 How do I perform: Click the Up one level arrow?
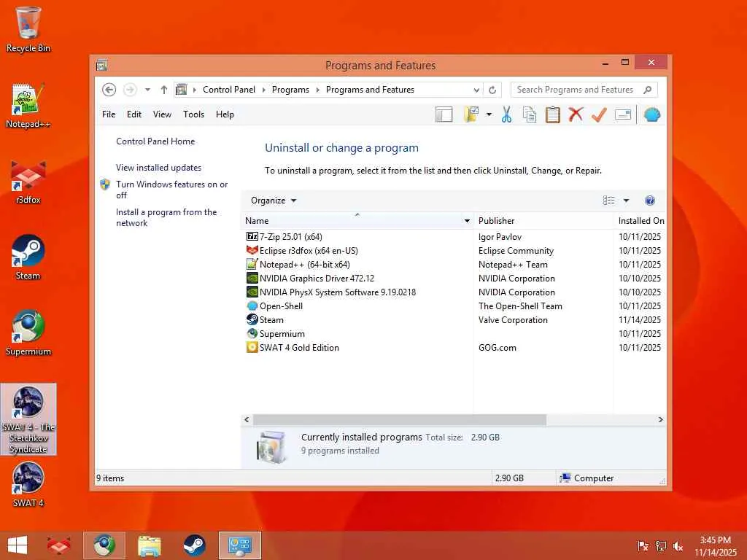click(164, 90)
